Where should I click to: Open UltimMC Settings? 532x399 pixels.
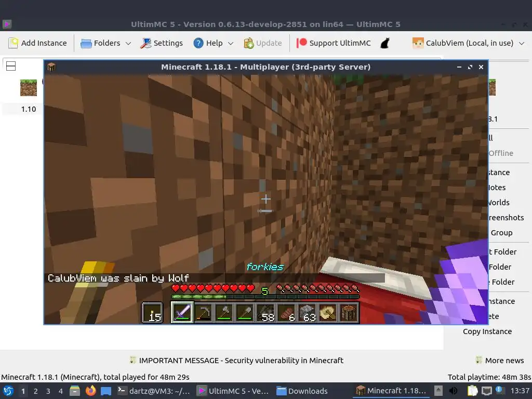point(162,43)
